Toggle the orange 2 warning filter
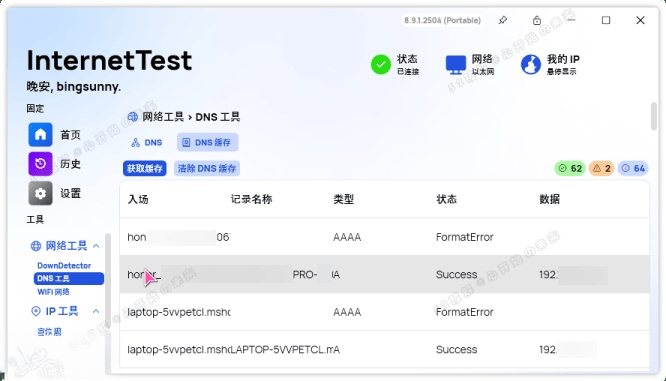666x381 pixels. pyautogui.click(x=601, y=169)
